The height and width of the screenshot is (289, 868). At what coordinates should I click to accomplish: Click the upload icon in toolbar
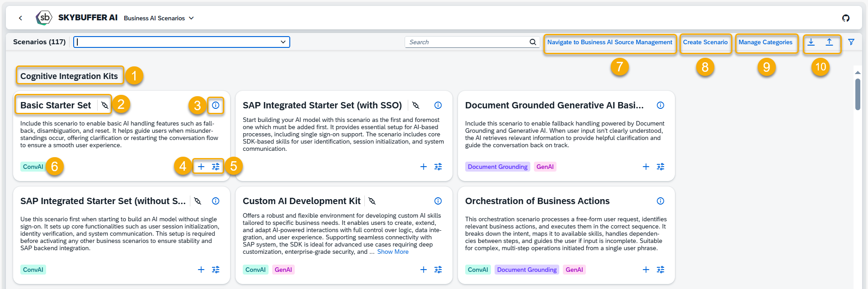(x=829, y=42)
